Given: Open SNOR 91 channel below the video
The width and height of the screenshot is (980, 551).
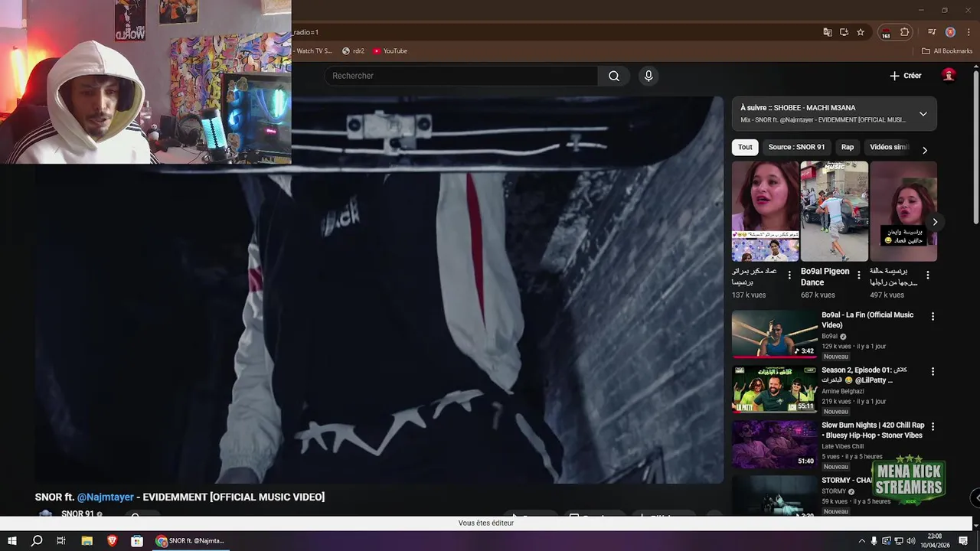Looking at the screenshot, I should [x=77, y=514].
